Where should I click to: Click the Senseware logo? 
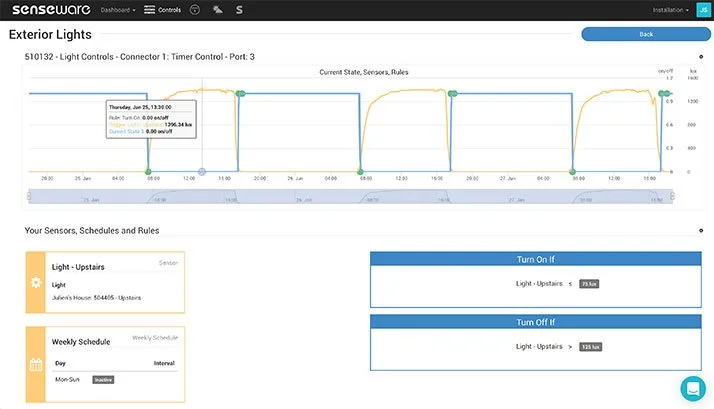click(x=51, y=10)
